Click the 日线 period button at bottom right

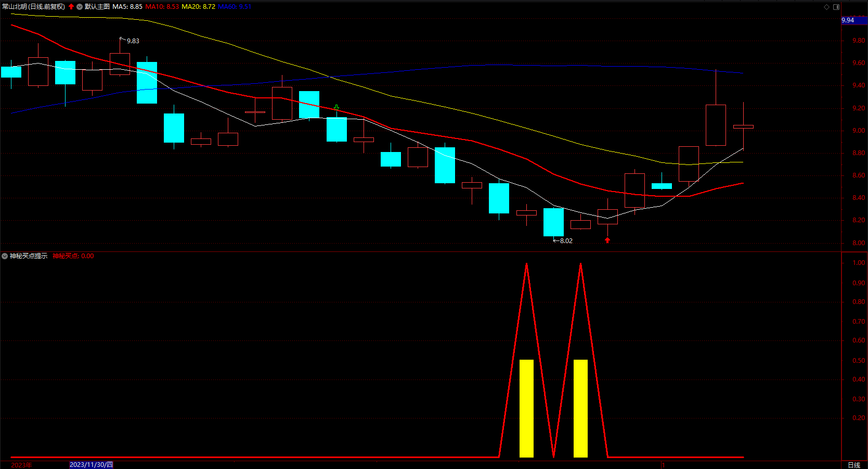[x=854, y=465]
